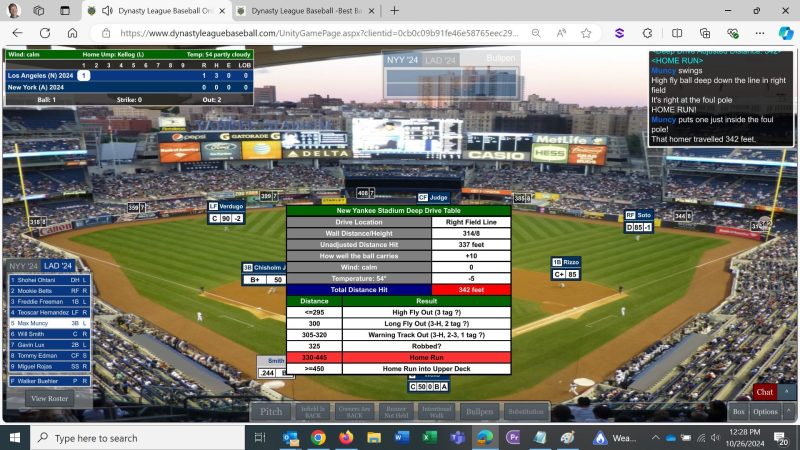Expand the arrow beside the Chat button
The height and width of the screenshot is (450, 800).
pos(788,392)
